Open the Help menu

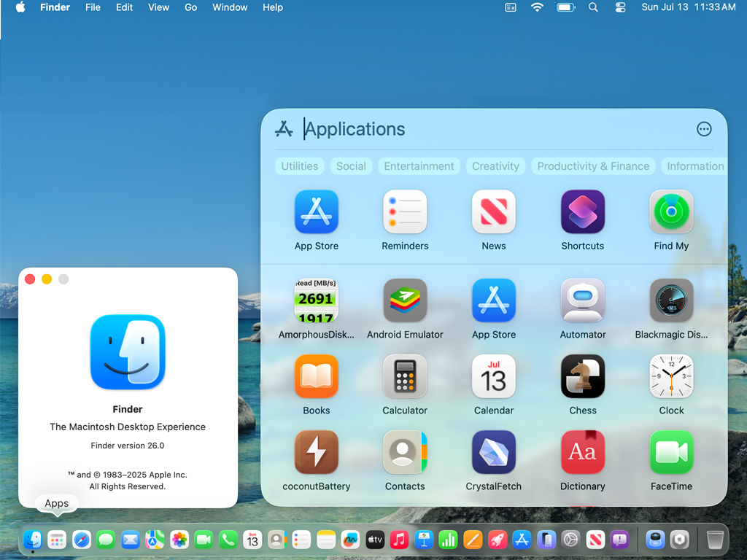click(x=273, y=7)
